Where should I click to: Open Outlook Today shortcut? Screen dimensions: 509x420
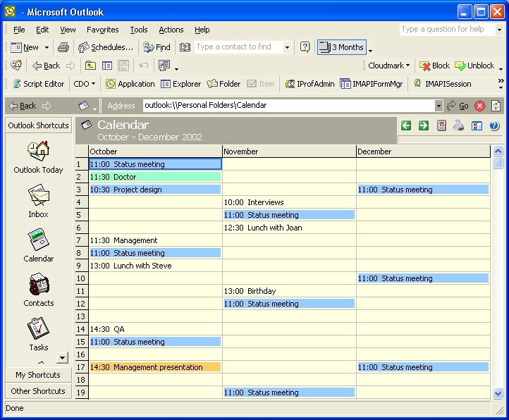click(38, 158)
